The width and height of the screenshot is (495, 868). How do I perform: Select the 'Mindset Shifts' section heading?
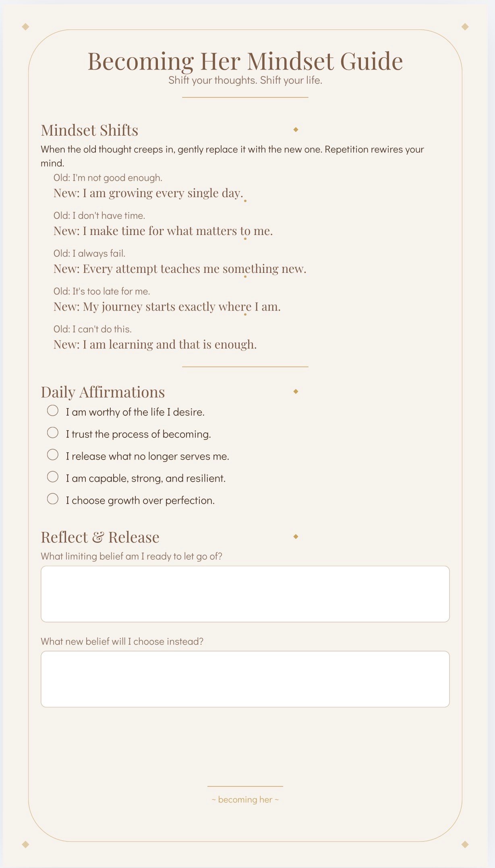(89, 130)
